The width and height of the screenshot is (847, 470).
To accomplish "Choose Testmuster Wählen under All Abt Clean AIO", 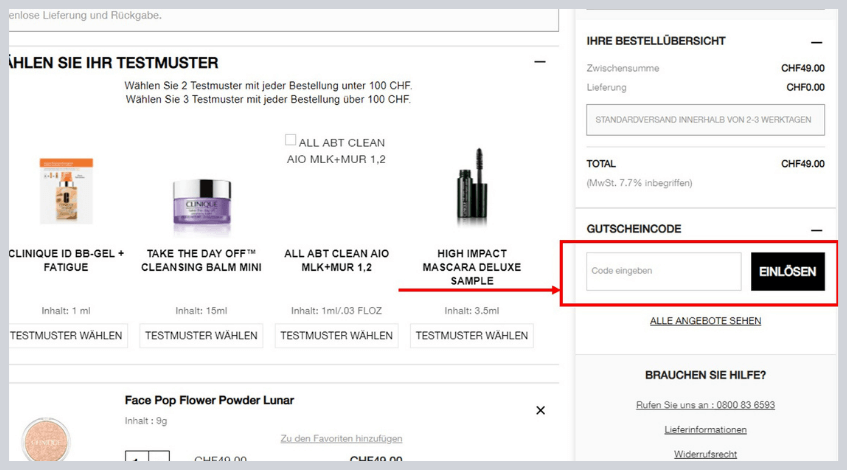I will click(337, 335).
